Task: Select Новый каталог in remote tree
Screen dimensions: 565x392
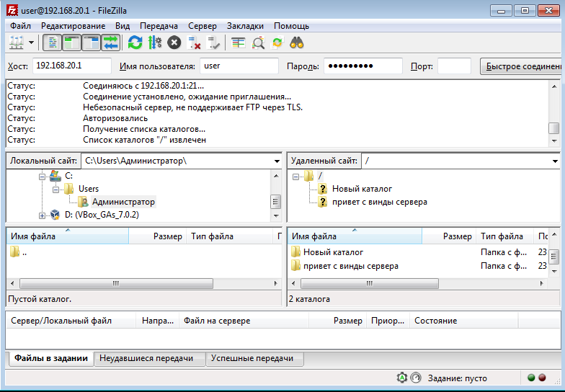Action: 362,189
